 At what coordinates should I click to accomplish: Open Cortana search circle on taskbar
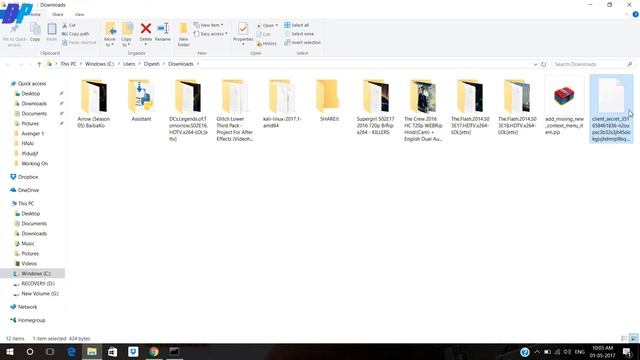tap(30, 351)
